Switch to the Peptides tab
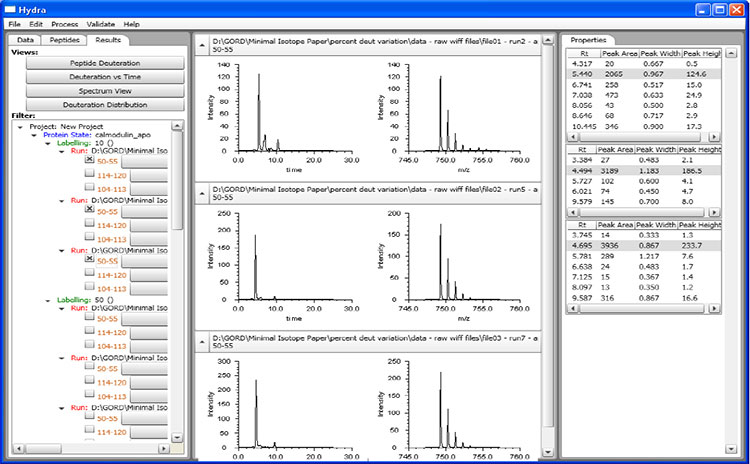 (64, 40)
